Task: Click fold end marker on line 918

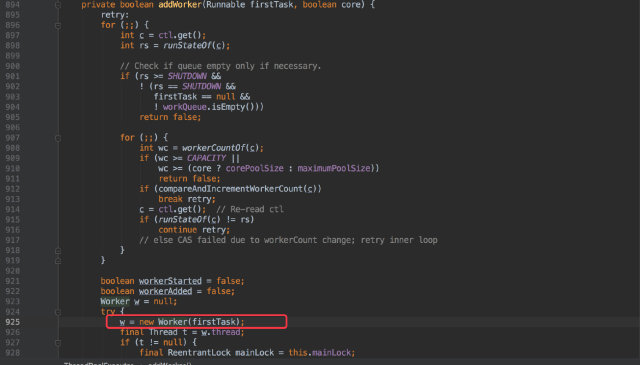Action: (58, 251)
